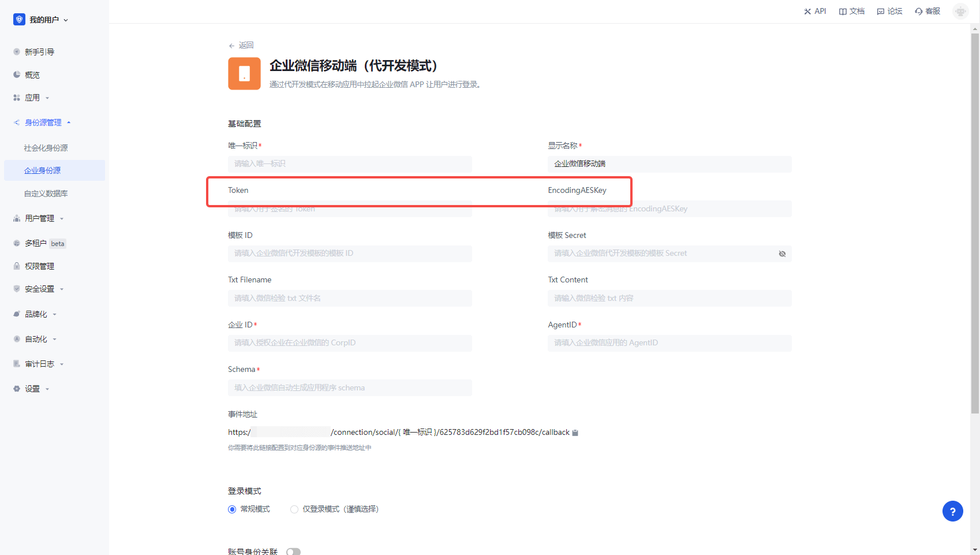
Task: Open the user avatar in the top right
Action: click(x=960, y=11)
